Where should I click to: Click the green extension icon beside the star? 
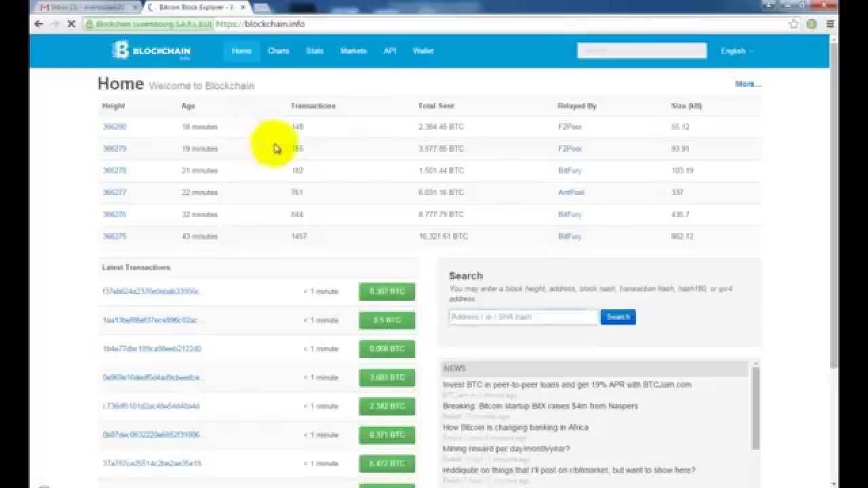tap(812, 24)
